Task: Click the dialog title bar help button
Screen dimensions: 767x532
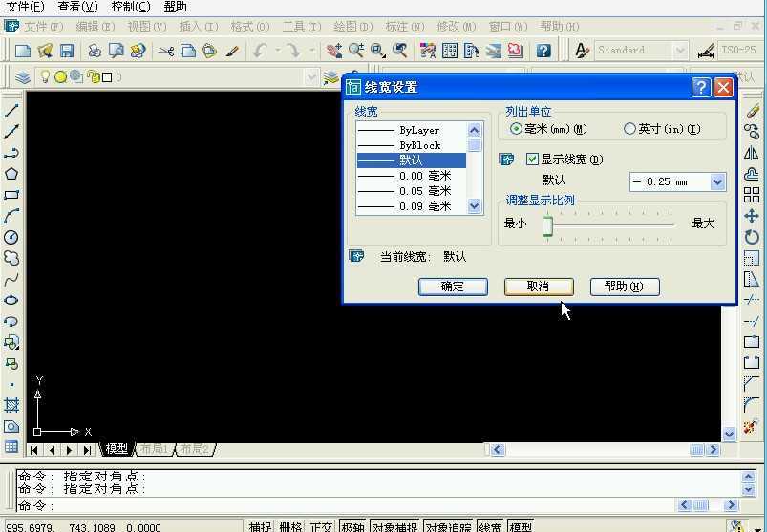Action: click(x=701, y=88)
